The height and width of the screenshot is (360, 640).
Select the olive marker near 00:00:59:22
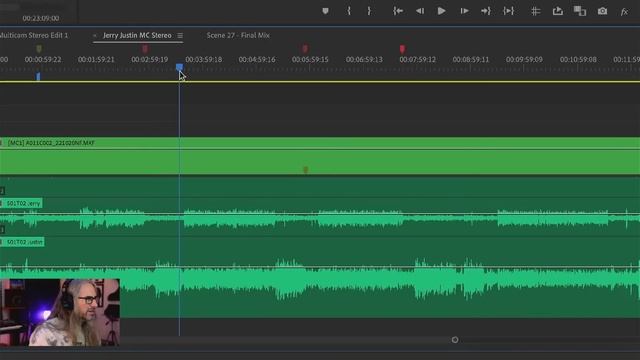coord(39,49)
